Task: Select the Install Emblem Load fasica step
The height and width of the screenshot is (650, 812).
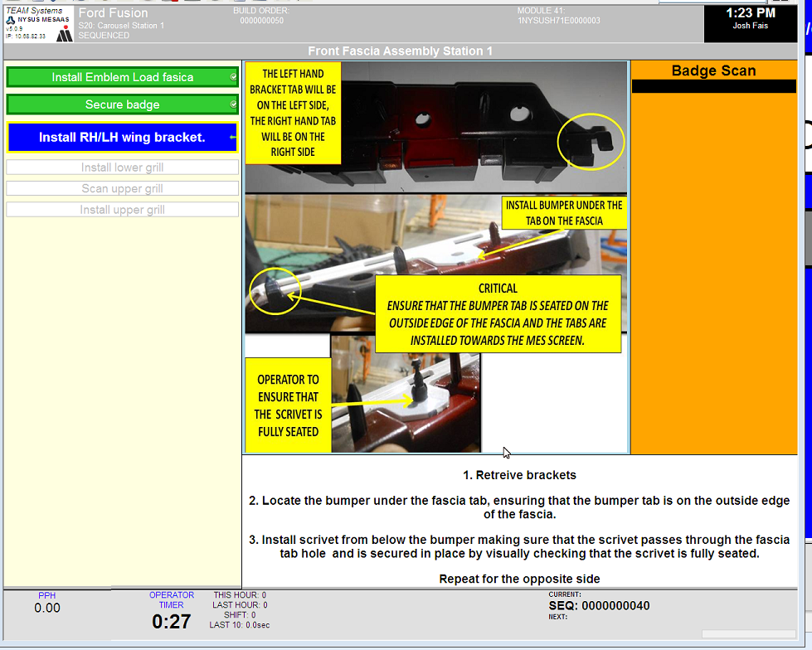Action: [122, 77]
